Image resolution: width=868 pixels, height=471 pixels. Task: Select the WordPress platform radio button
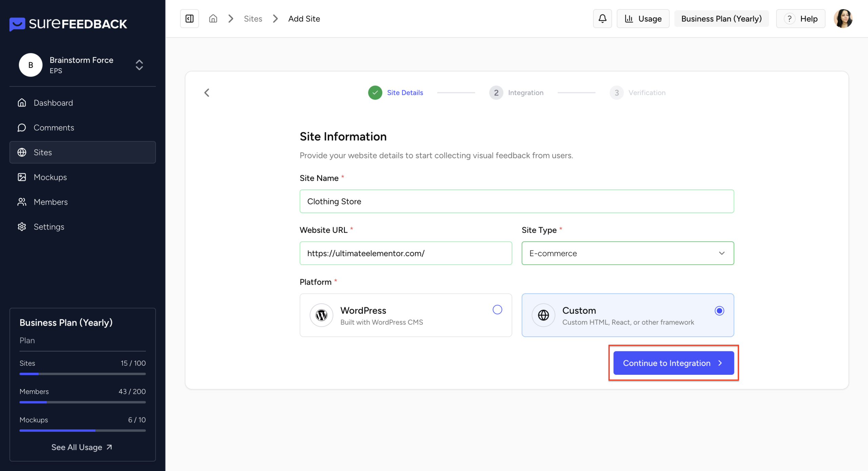tap(497, 310)
